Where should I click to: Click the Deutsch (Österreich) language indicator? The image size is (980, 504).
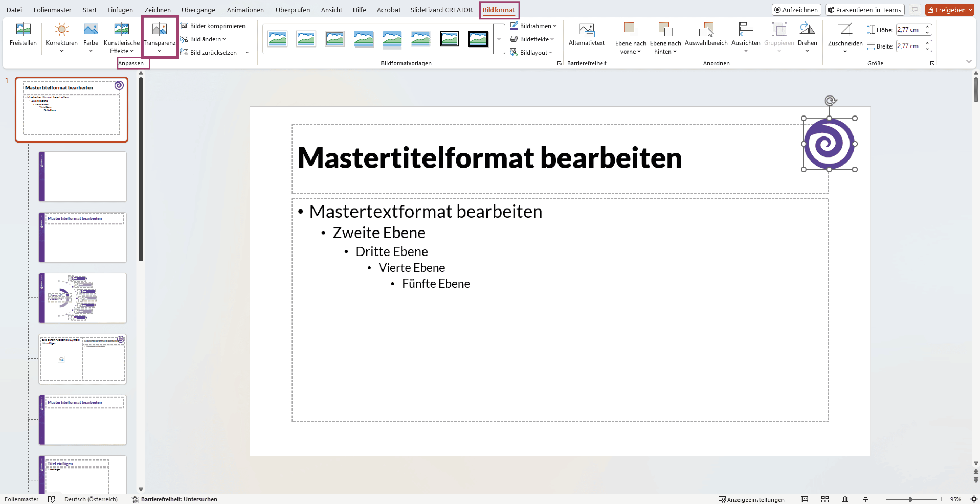pyautogui.click(x=91, y=499)
